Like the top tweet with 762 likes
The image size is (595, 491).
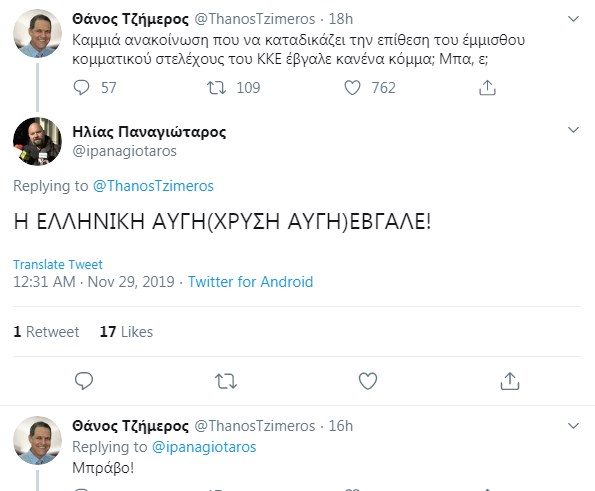(x=352, y=88)
